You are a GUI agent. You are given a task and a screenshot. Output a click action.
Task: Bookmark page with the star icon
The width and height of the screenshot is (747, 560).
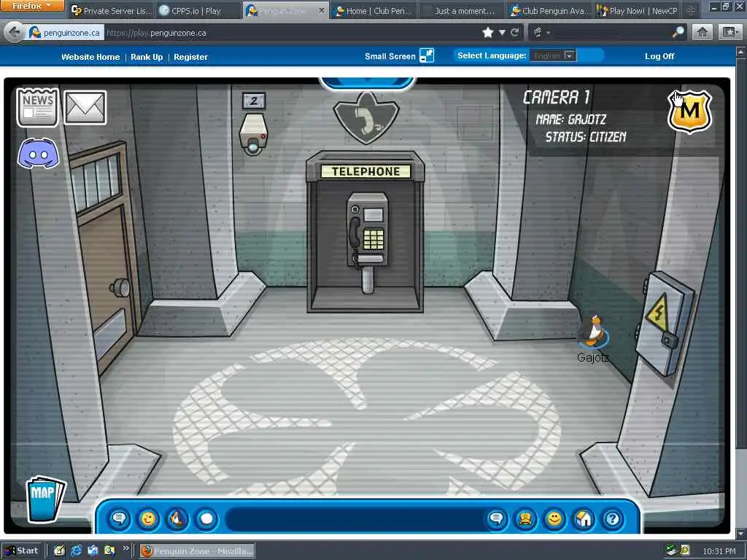click(x=488, y=32)
